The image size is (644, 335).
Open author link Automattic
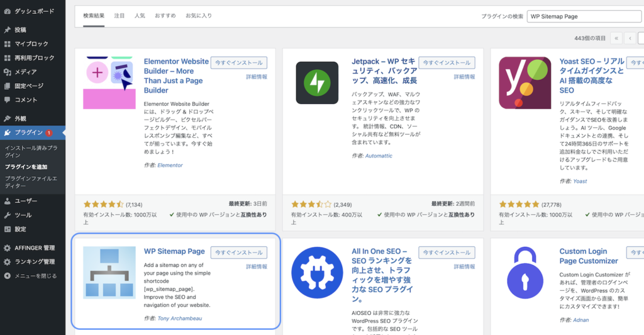point(379,156)
